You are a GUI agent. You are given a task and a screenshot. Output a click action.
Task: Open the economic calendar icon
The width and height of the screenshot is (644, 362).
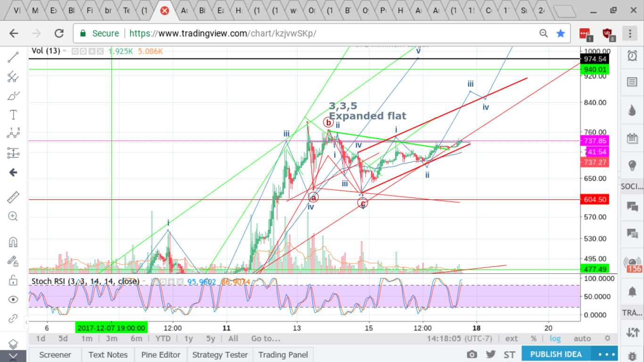coord(632,138)
